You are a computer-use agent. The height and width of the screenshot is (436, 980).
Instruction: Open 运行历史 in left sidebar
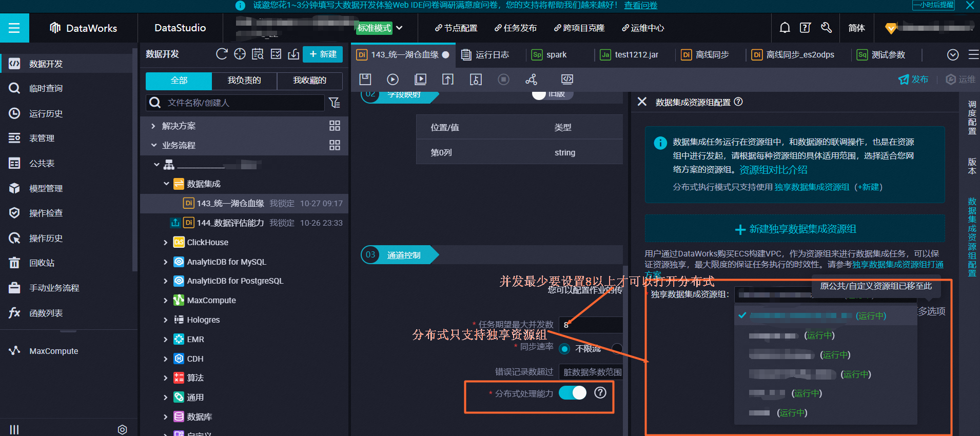46,113
